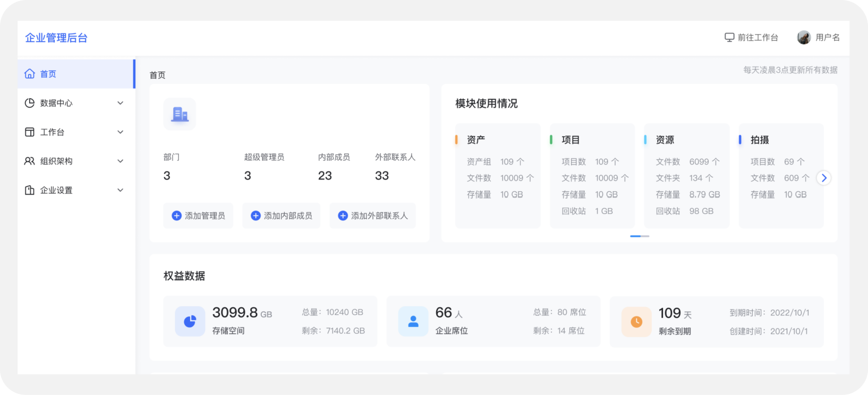
Task: Expand the 工作台 menu chevron
Action: pyautogui.click(x=121, y=132)
